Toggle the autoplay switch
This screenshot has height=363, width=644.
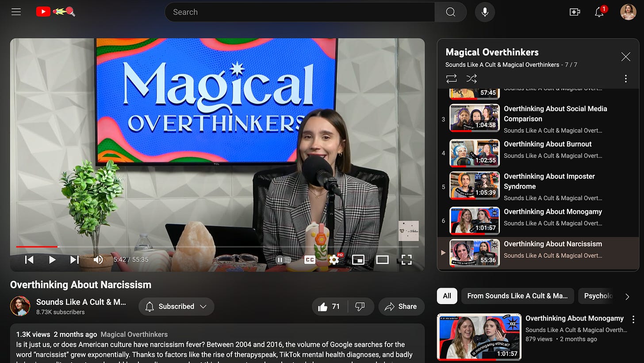click(x=284, y=259)
